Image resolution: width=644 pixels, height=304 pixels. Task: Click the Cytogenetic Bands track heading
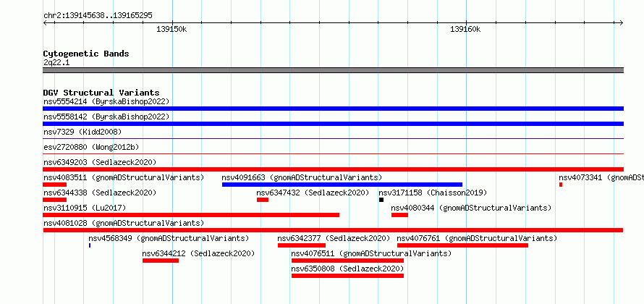[x=86, y=54]
